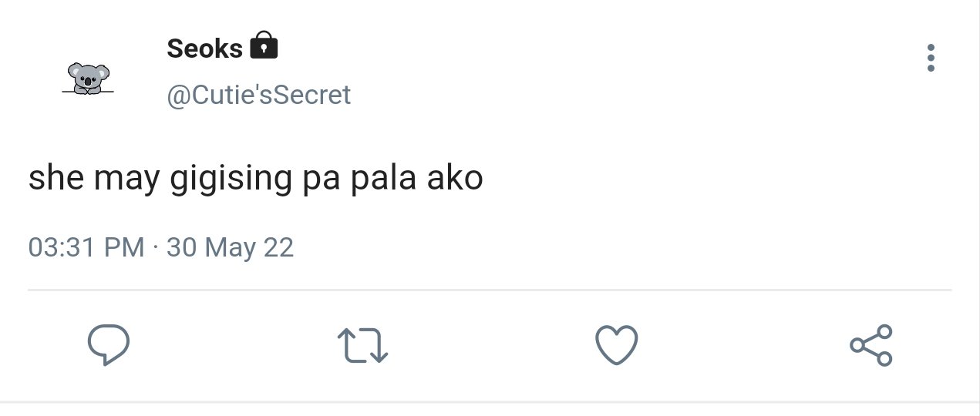Image resolution: width=980 pixels, height=416 pixels.
Task: Click the 30 May 22 date
Action: click(230, 247)
